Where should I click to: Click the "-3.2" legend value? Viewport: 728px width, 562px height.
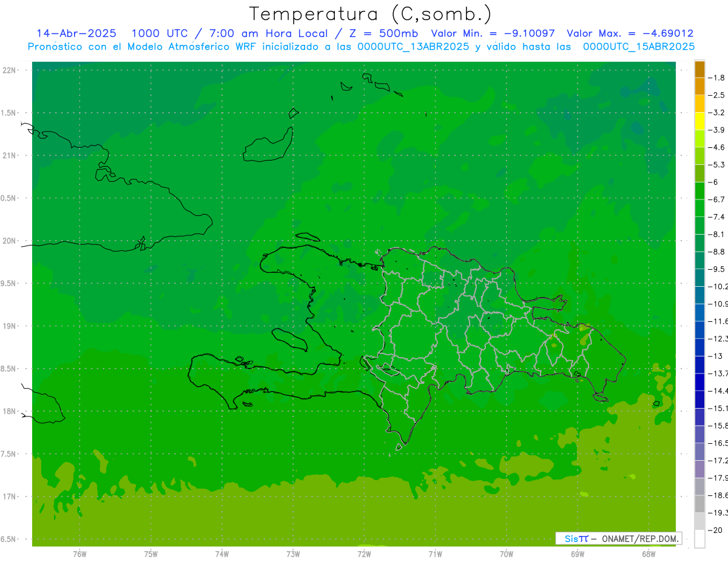click(716, 113)
